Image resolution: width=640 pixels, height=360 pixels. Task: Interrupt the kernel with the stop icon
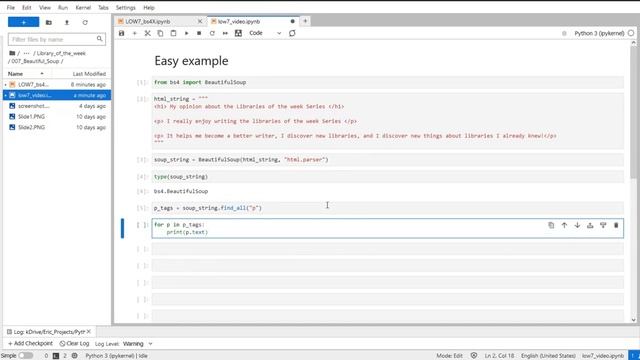pyautogui.click(x=199, y=33)
